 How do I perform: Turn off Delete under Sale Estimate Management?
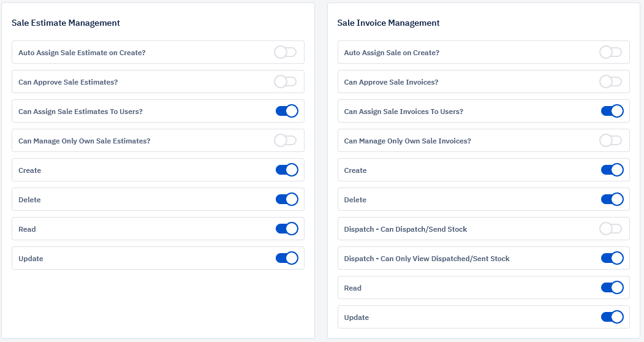pyautogui.click(x=287, y=199)
